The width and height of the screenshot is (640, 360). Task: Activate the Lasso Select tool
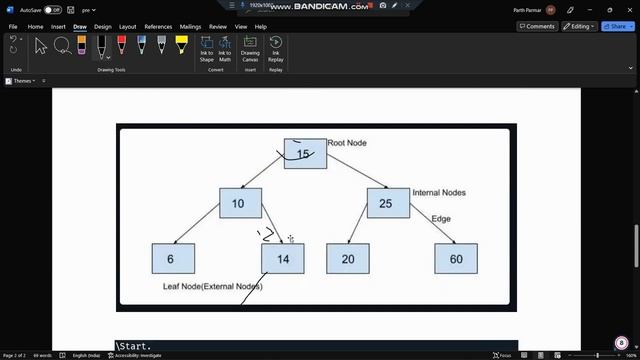62,46
